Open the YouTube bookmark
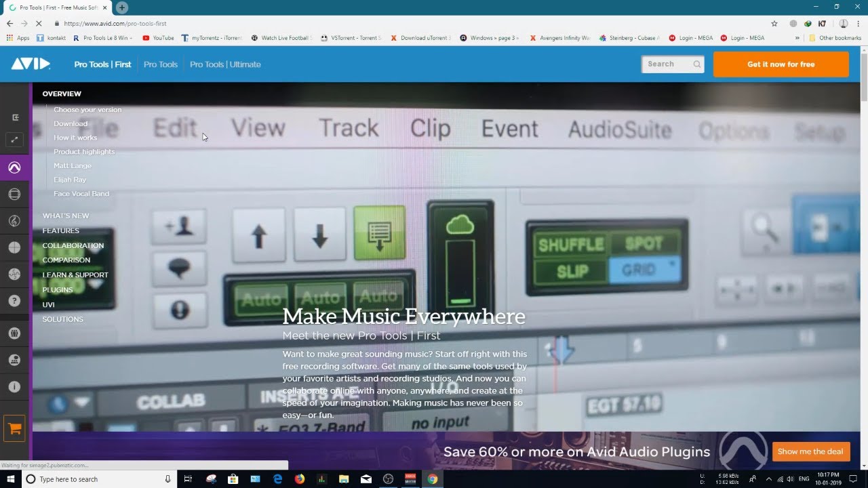The width and height of the screenshot is (868, 488). pos(158,38)
